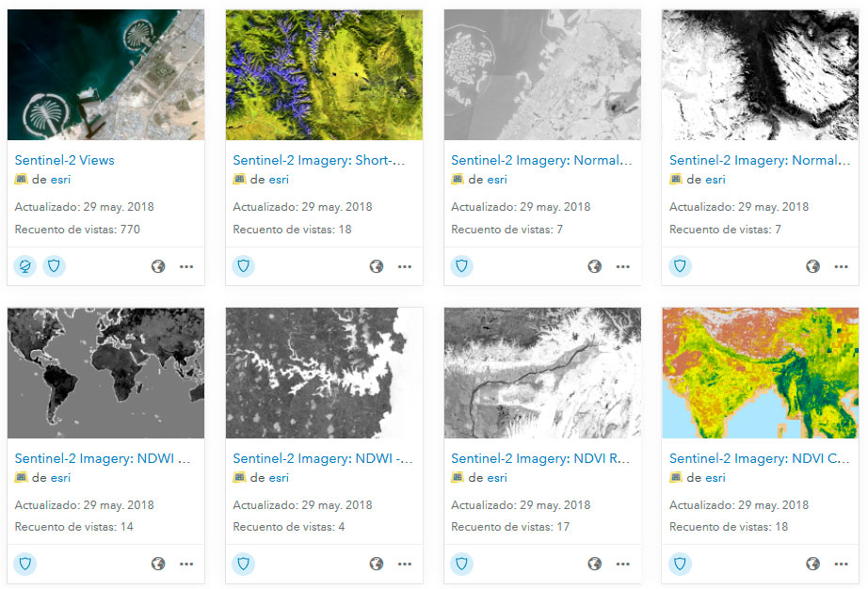Open the Sentinel-2 Imagery: NDVI R… title link

(540, 458)
